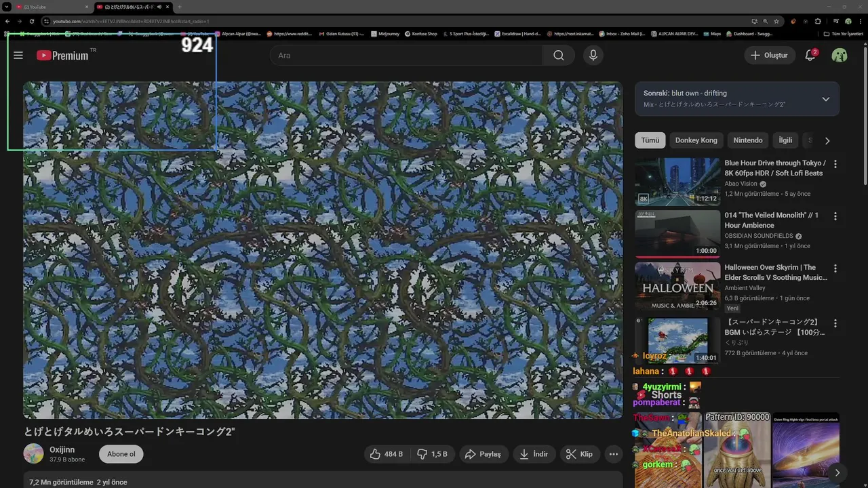Click the browser address bar URL
Screen dimensions: 868x488
(x=131, y=21)
